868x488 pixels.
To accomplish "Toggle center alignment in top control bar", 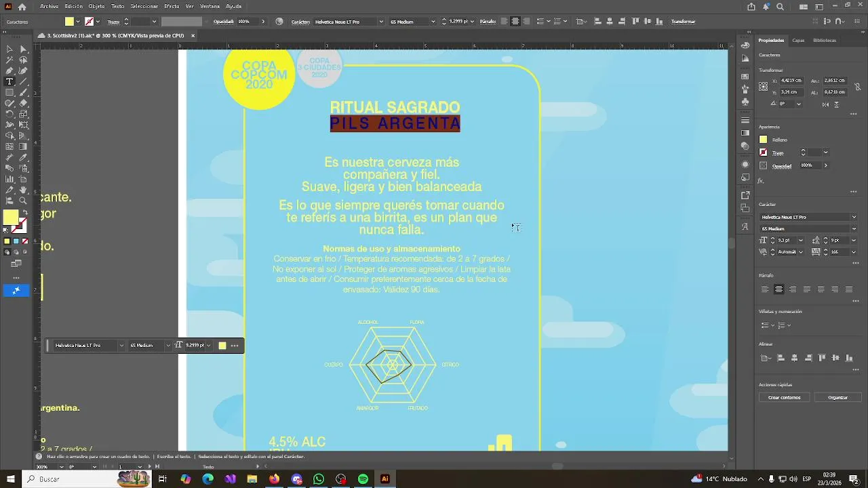I will coord(515,22).
